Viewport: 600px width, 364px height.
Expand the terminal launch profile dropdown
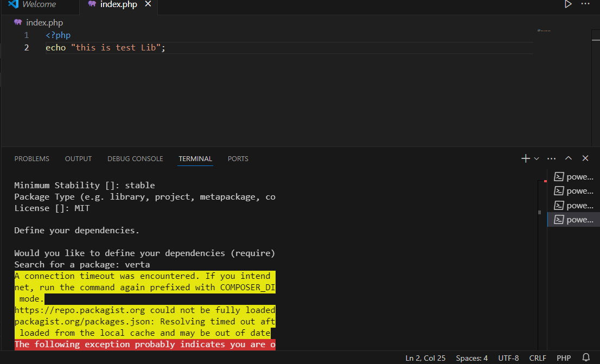537,158
